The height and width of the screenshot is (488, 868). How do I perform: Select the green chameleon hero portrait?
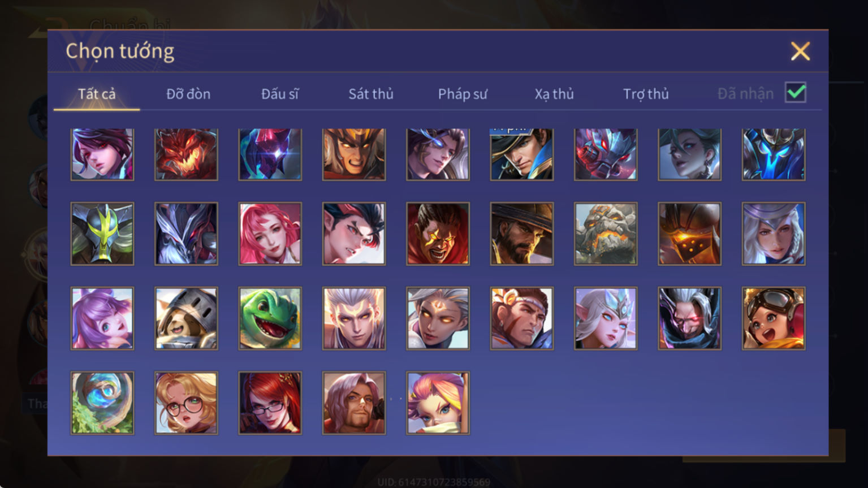click(x=270, y=318)
